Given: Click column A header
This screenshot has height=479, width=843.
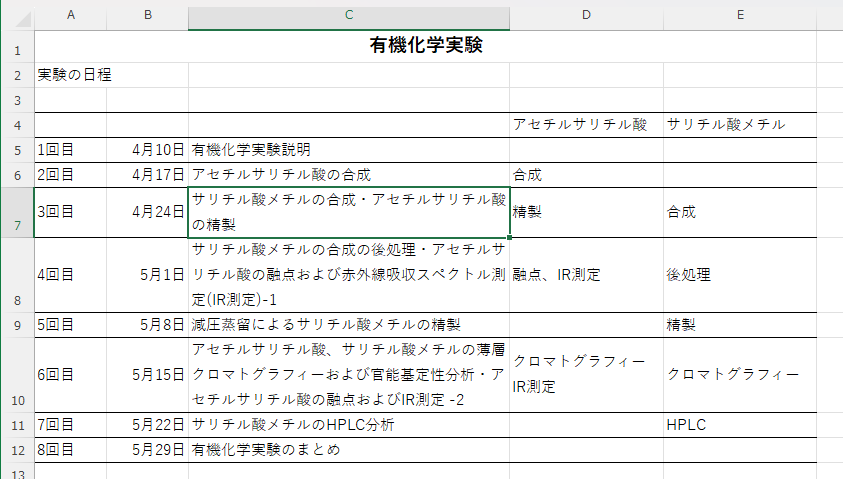Looking at the screenshot, I should (70, 14).
